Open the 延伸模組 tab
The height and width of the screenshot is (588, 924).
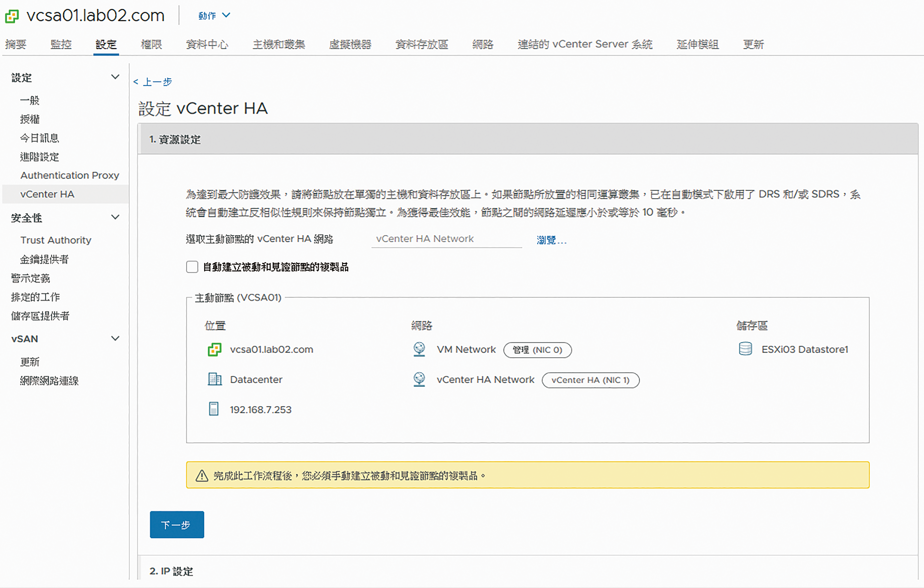pos(698,44)
